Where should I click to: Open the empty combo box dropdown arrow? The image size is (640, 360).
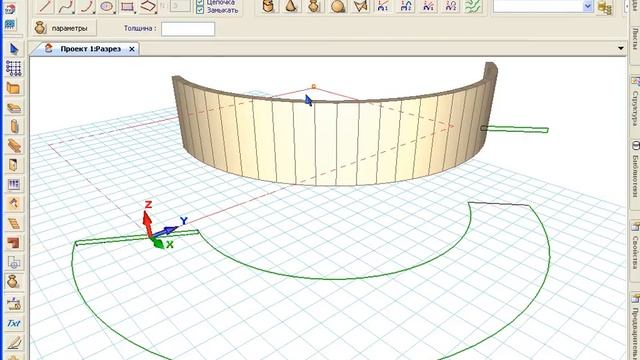[x=587, y=6]
